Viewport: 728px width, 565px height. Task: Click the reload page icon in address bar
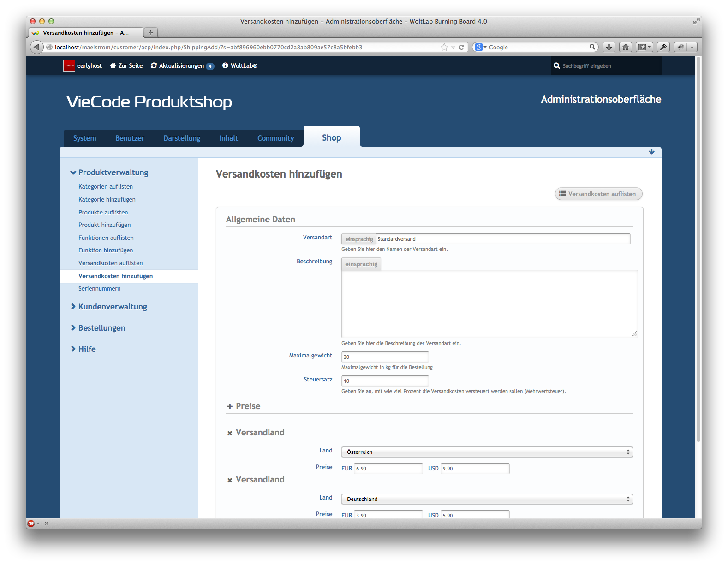coord(461,47)
